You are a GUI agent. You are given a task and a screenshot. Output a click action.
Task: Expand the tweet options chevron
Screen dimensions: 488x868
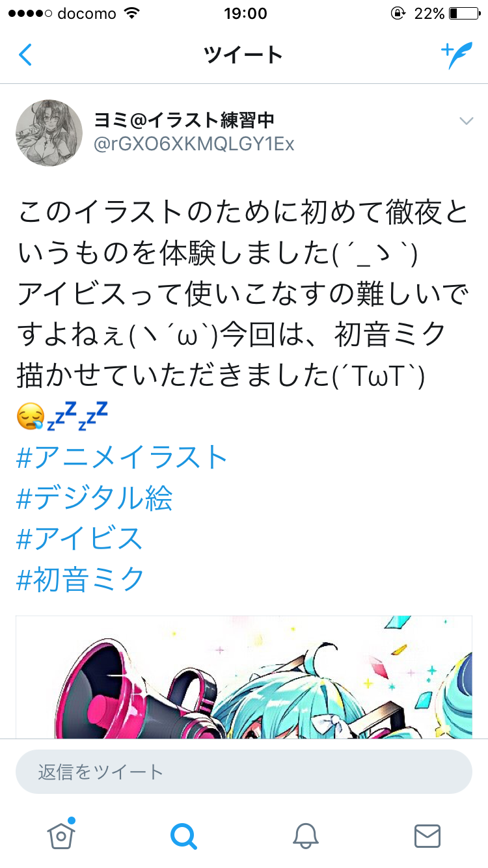(466, 121)
